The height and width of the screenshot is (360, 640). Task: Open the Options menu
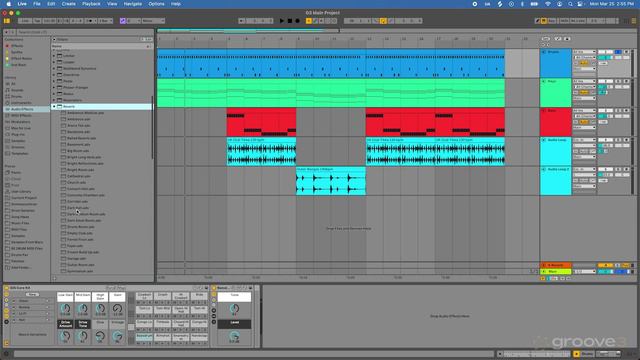[x=156, y=4]
